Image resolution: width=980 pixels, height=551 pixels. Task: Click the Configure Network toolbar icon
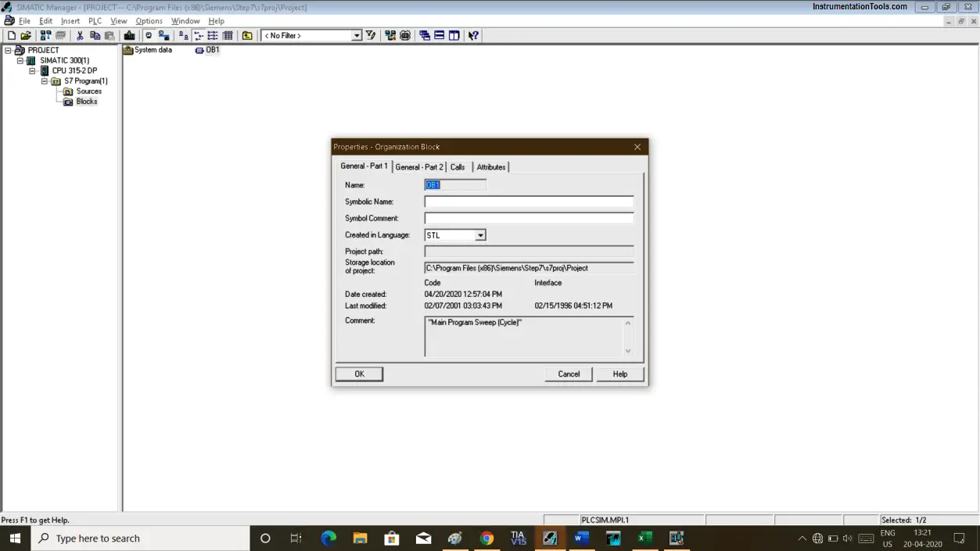(x=390, y=35)
